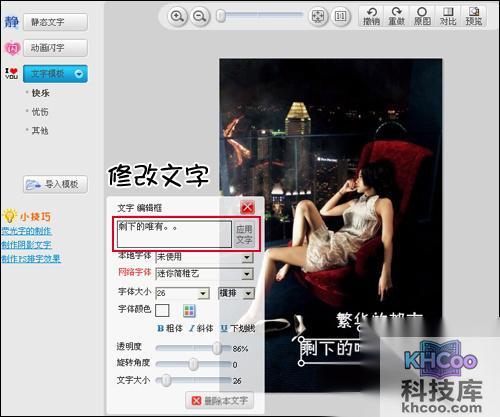
Task: Click inside the text editing input box
Action: coord(174,234)
